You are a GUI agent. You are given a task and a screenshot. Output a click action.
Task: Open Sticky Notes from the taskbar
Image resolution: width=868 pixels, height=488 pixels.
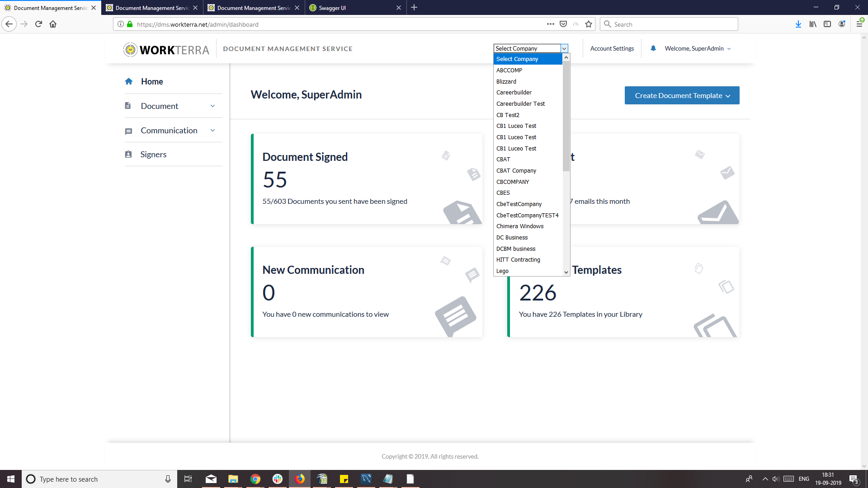[x=344, y=479]
